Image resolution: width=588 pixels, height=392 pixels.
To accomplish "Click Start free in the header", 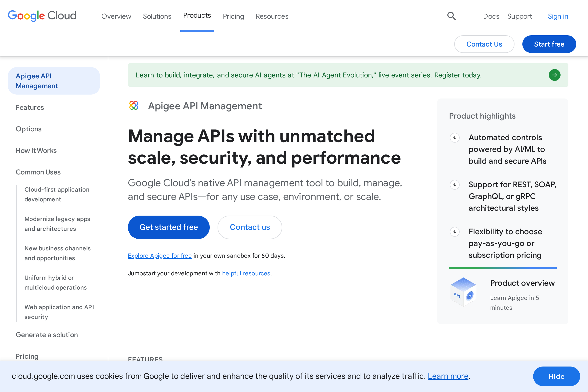I will tap(549, 44).
